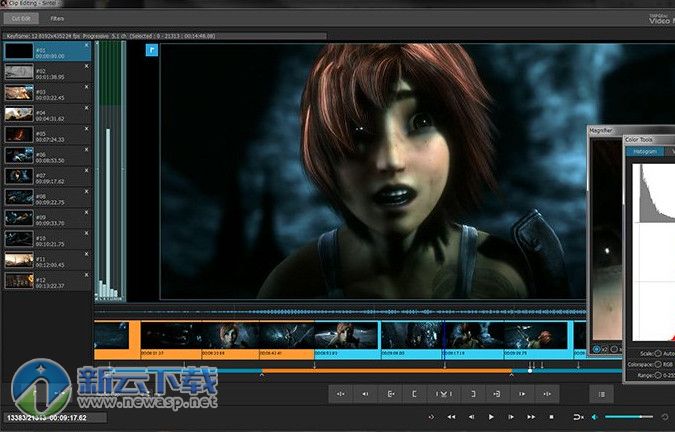Click the fast-forward double-arrow button
675x432 pixels.
pyautogui.click(x=531, y=417)
